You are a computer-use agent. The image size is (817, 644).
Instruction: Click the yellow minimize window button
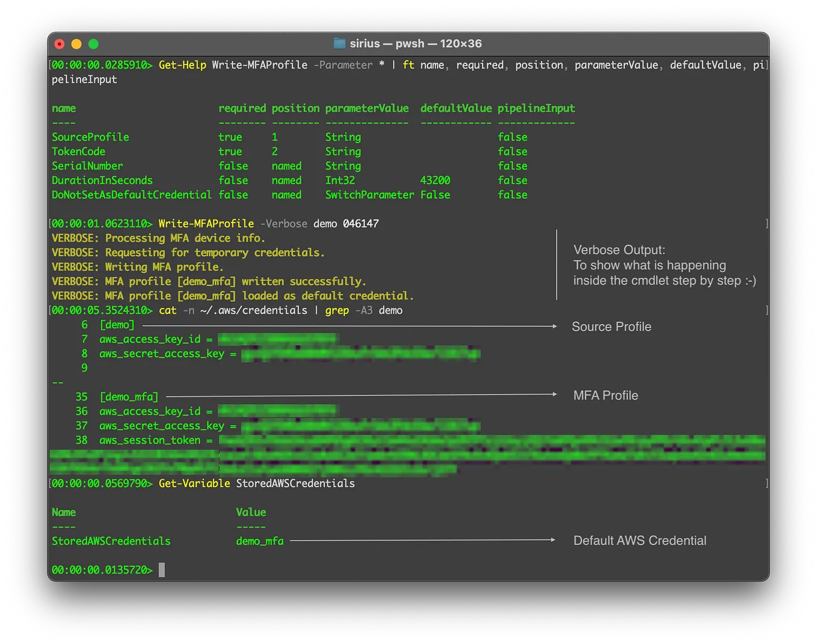coord(76,44)
